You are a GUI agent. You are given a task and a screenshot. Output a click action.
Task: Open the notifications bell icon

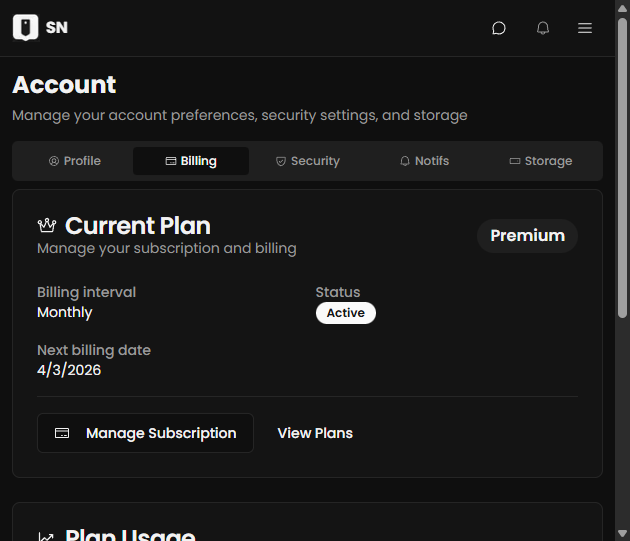tap(543, 28)
